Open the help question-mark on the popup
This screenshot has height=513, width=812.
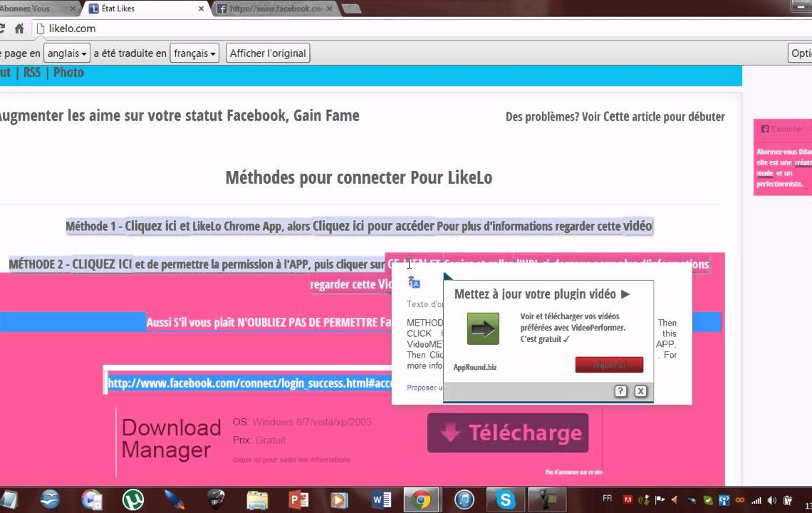click(x=620, y=391)
